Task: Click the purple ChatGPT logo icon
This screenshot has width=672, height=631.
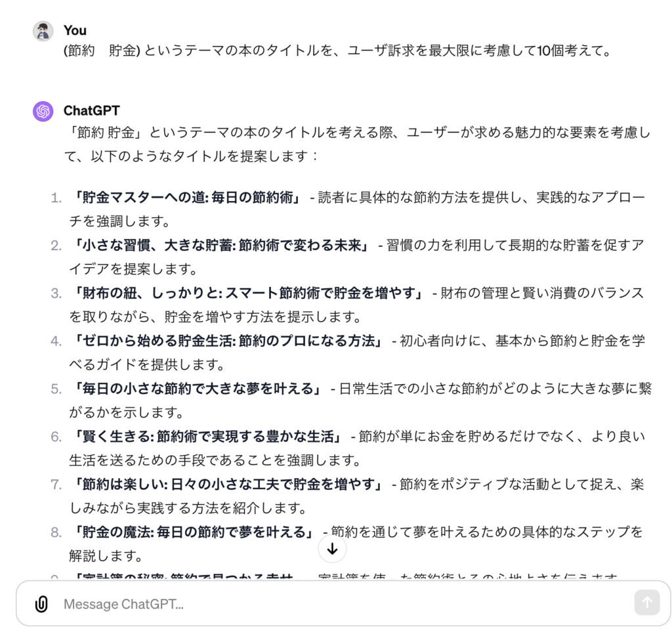Action: pyautogui.click(x=43, y=112)
